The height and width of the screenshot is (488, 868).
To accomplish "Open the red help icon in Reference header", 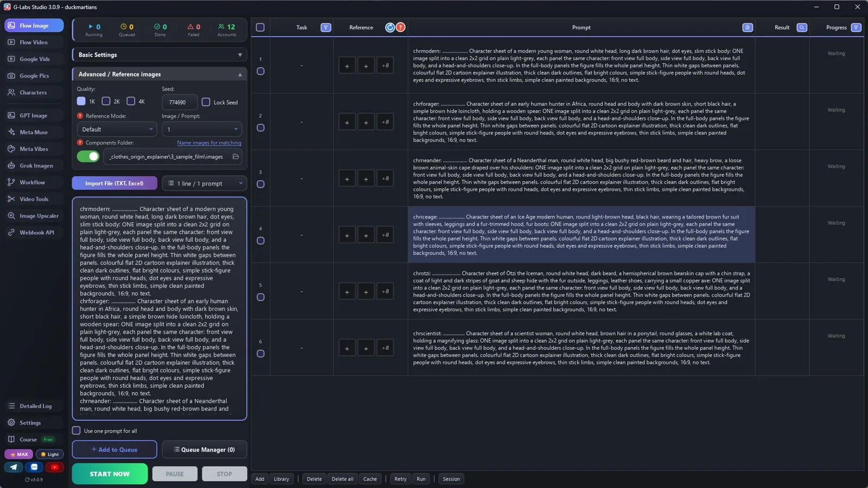I will [400, 28].
